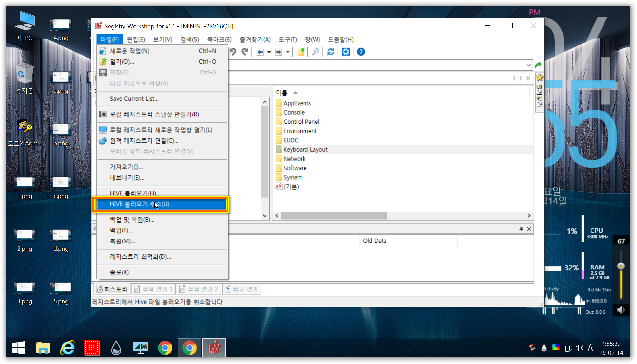Open the favorites star side panel
Screen dimensions: 637x364
click(540, 78)
